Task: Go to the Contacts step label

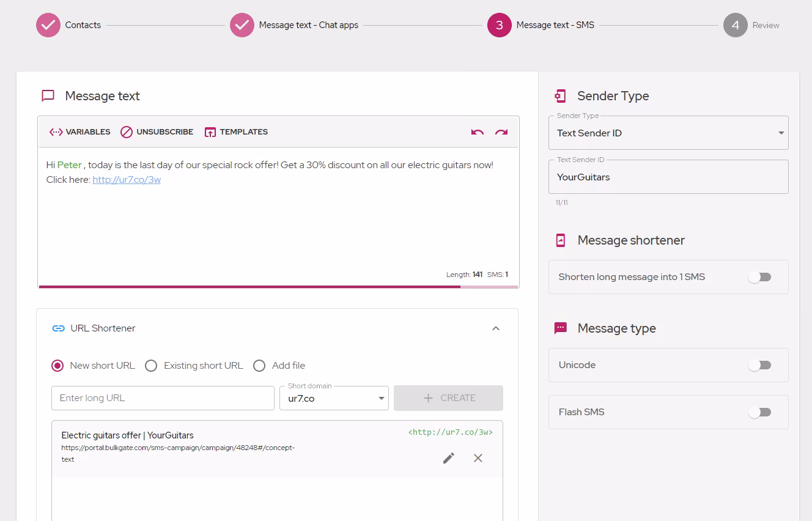Action: tap(83, 25)
